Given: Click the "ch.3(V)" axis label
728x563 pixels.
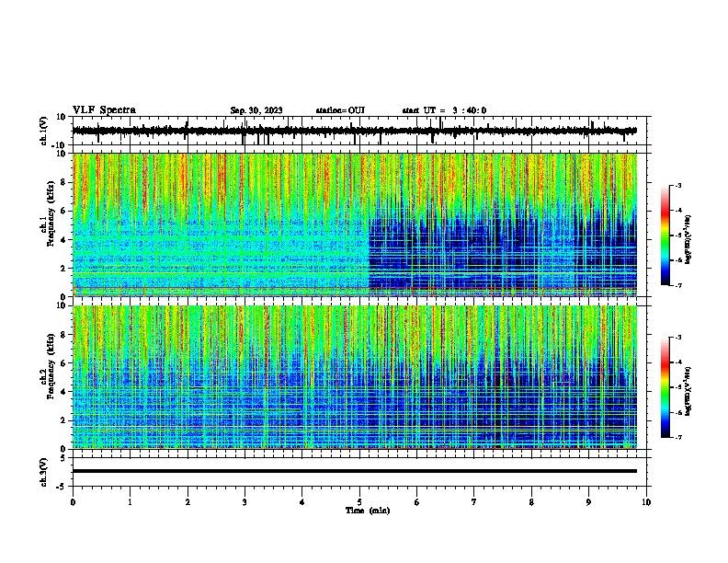Looking at the screenshot, I should coord(44,473).
